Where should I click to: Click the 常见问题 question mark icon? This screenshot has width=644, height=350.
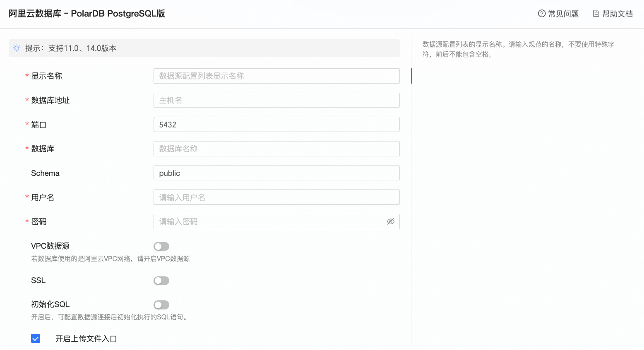(x=542, y=14)
